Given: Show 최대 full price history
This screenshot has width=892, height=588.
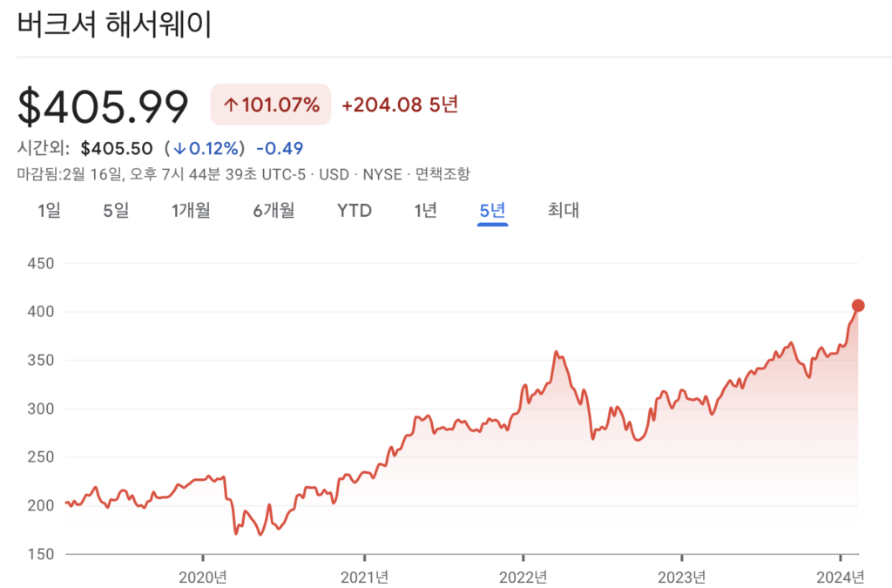Looking at the screenshot, I should pos(561,210).
